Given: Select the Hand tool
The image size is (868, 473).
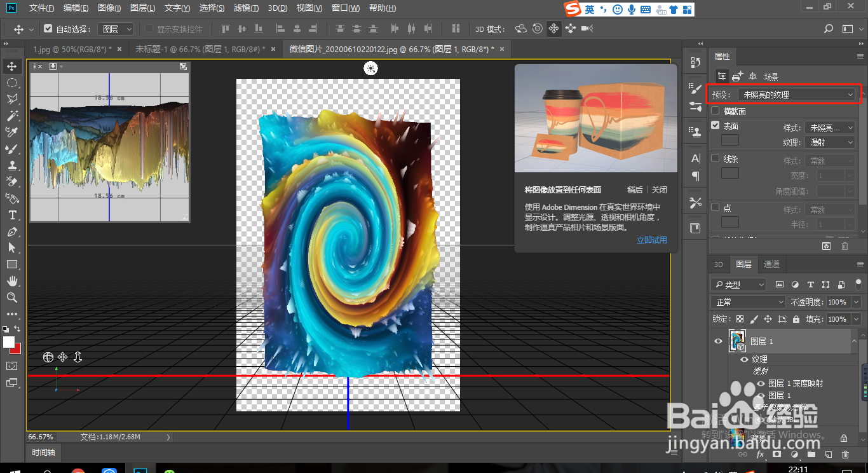Looking at the screenshot, I should (12, 281).
